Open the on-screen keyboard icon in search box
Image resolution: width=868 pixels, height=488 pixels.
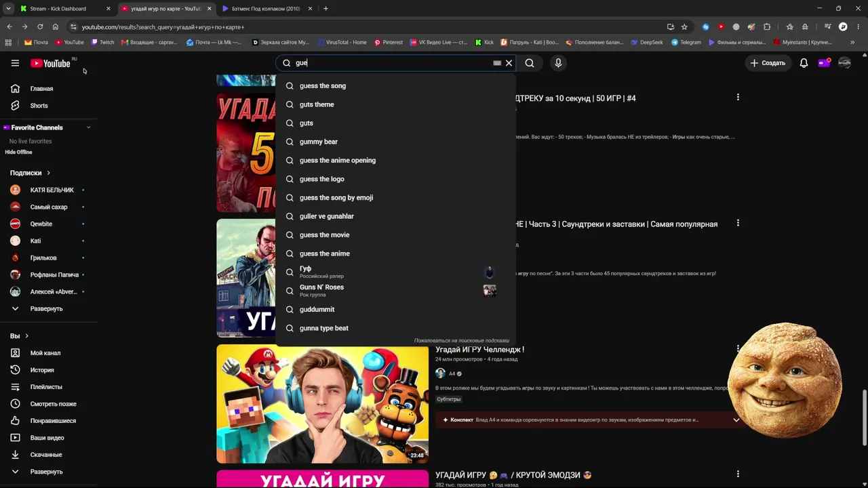click(x=497, y=63)
